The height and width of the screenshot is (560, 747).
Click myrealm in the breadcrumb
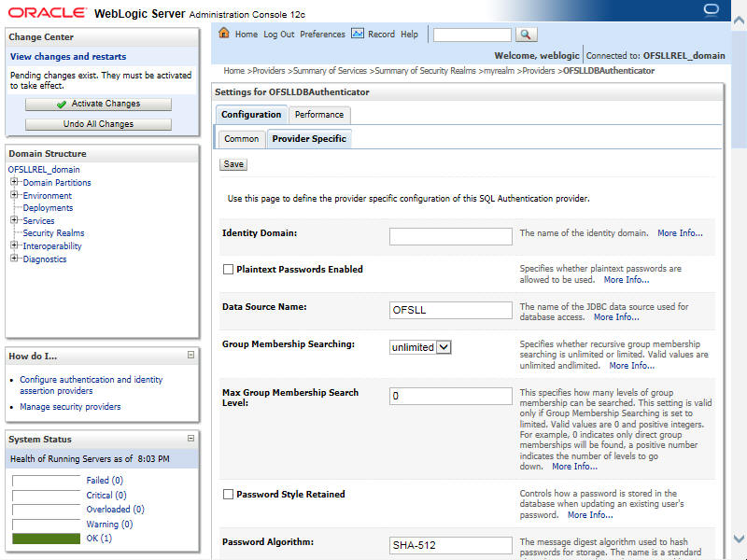[499, 71]
